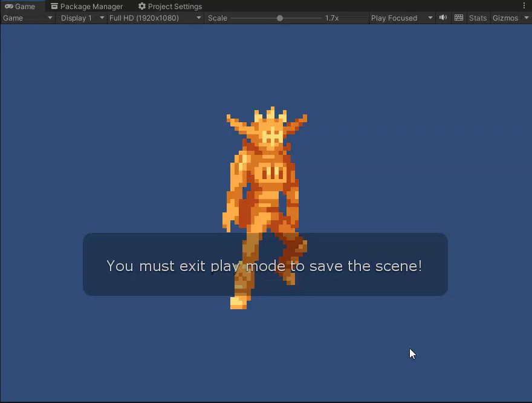532x403 pixels.
Task: Open the Project Settings tab
Action: pyautogui.click(x=170, y=7)
